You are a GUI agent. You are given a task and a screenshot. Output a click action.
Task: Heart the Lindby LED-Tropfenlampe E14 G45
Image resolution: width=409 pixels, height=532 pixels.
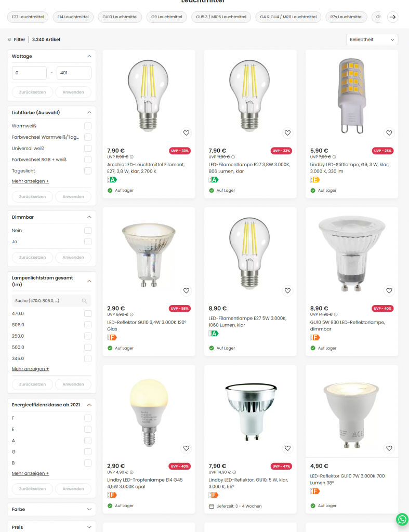click(x=186, y=448)
